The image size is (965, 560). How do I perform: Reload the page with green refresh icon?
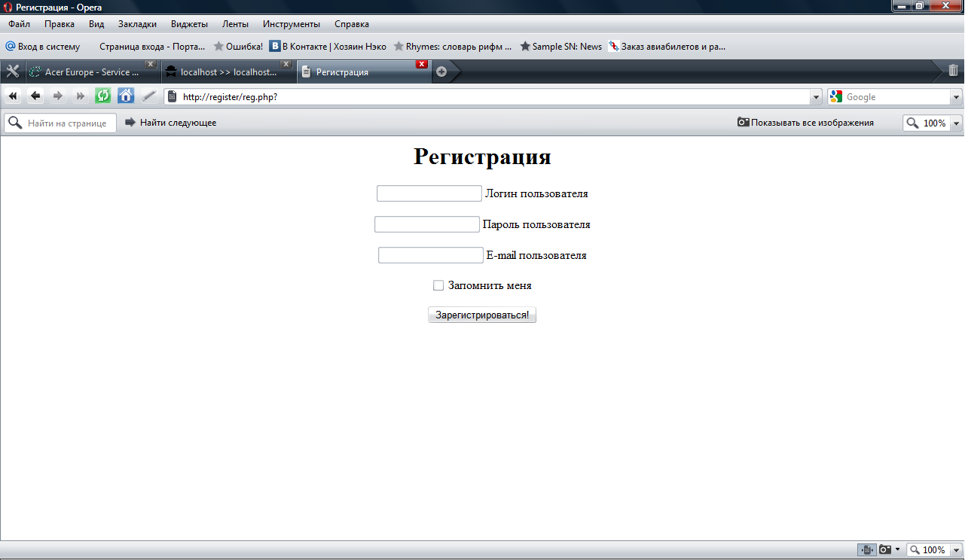(x=103, y=96)
